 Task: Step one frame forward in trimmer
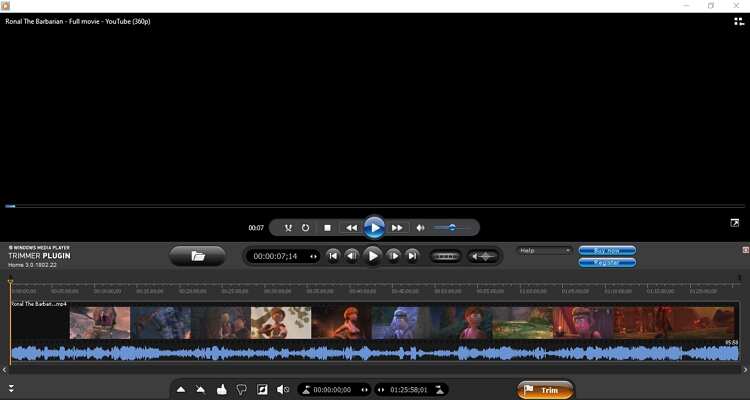tap(393, 256)
